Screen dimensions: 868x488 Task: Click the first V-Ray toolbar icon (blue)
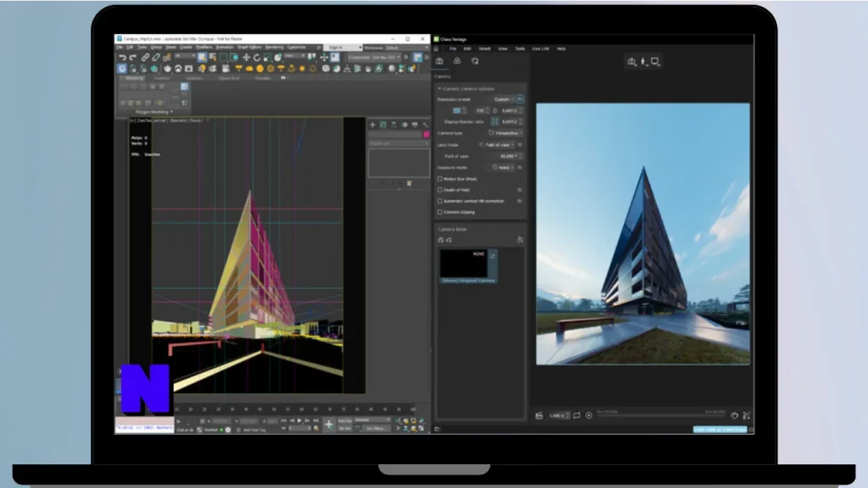tap(122, 69)
